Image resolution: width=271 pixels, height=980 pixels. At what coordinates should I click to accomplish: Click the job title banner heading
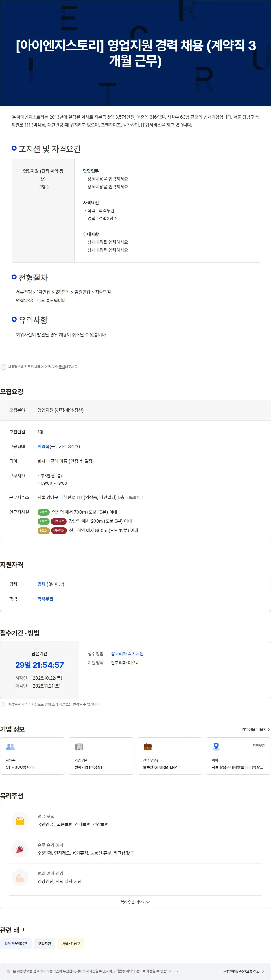pyautogui.click(x=135, y=53)
